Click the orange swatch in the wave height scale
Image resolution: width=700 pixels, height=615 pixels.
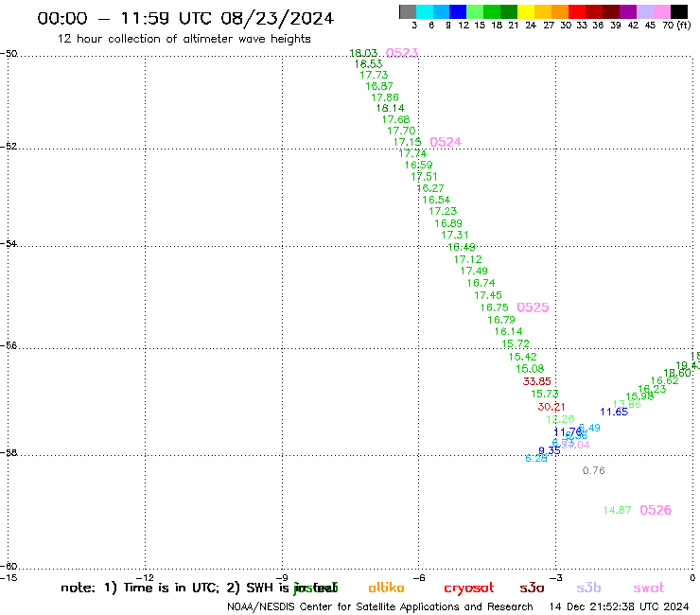pyautogui.click(x=560, y=11)
